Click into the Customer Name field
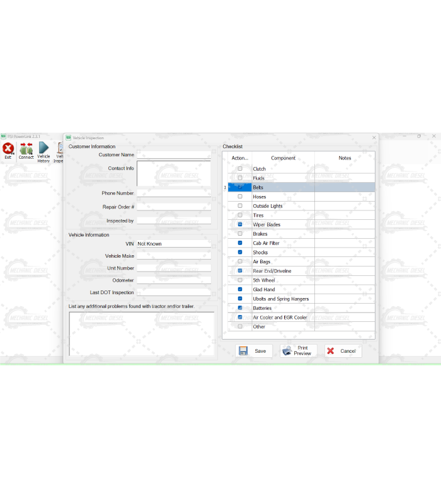This screenshot has width=441, height=504. 174,155
